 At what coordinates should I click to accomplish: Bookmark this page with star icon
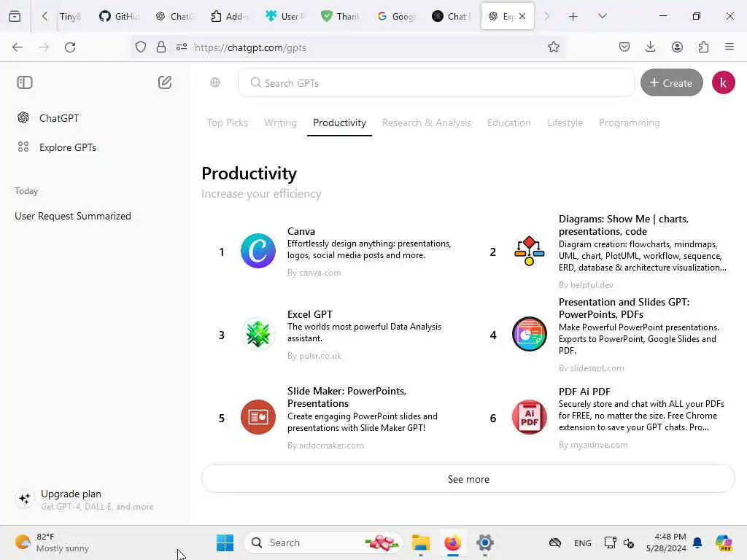(553, 47)
